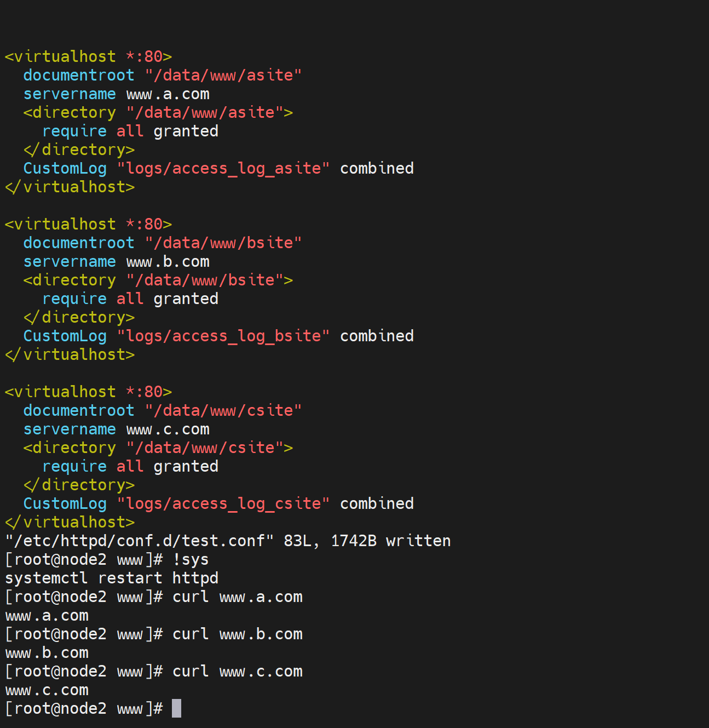Click the last closing </virtualhost> tag
Viewport: 709px width, 728px height.
tap(70, 522)
